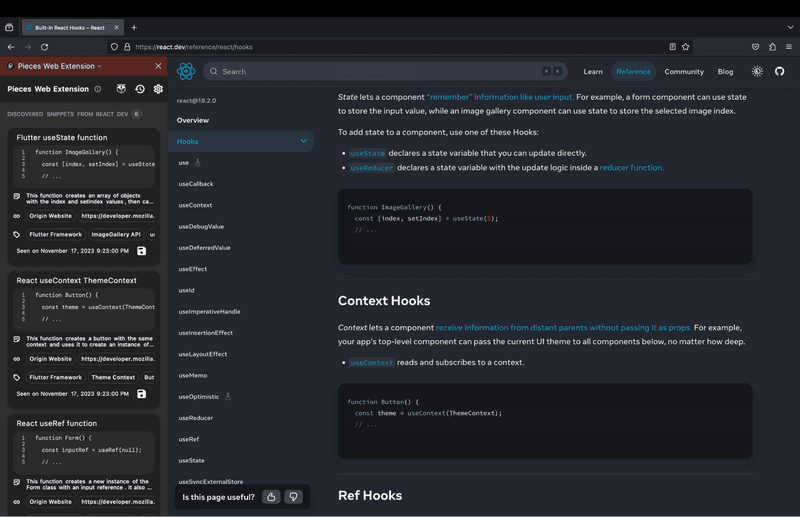The height and width of the screenshot is (517, 800).
Task: Open Overview in the docs sidebar
Action: (x=193, y=120)
